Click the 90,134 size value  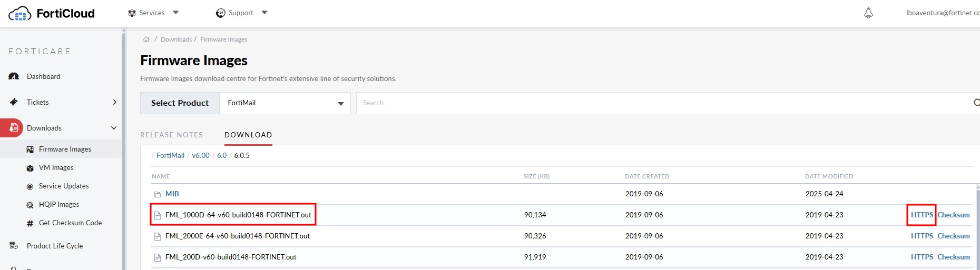point(535,215)
